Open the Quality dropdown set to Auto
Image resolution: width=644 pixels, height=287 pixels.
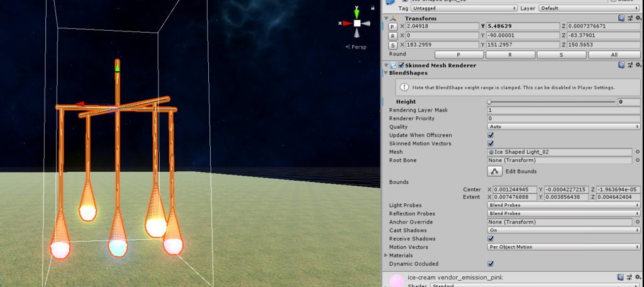tap(563, 127)
